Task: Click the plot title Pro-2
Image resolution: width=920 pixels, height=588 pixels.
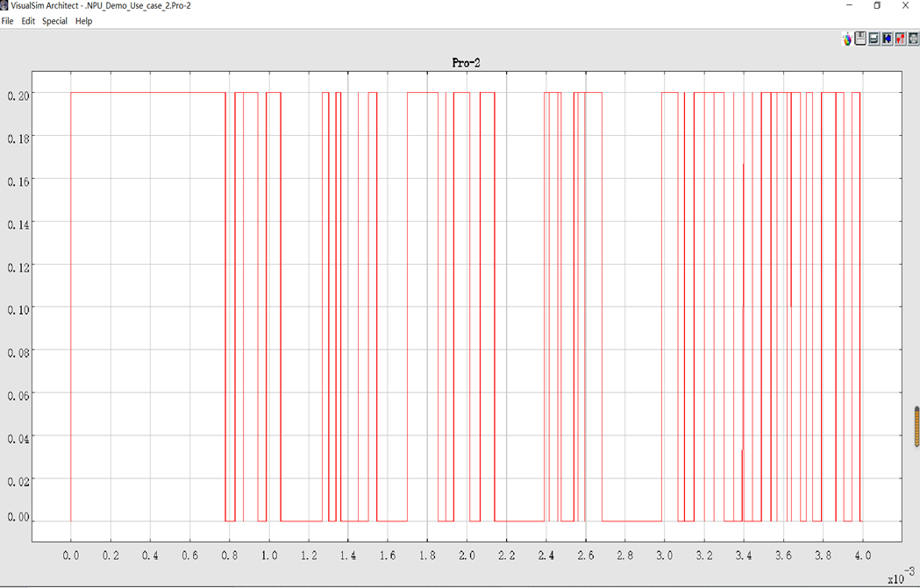Action: 466,63
